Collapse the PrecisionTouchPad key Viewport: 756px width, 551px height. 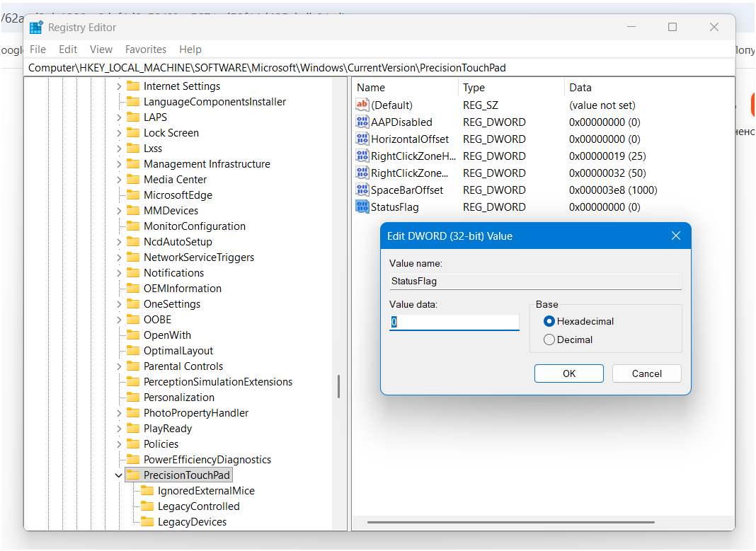(x=119, y=475)
